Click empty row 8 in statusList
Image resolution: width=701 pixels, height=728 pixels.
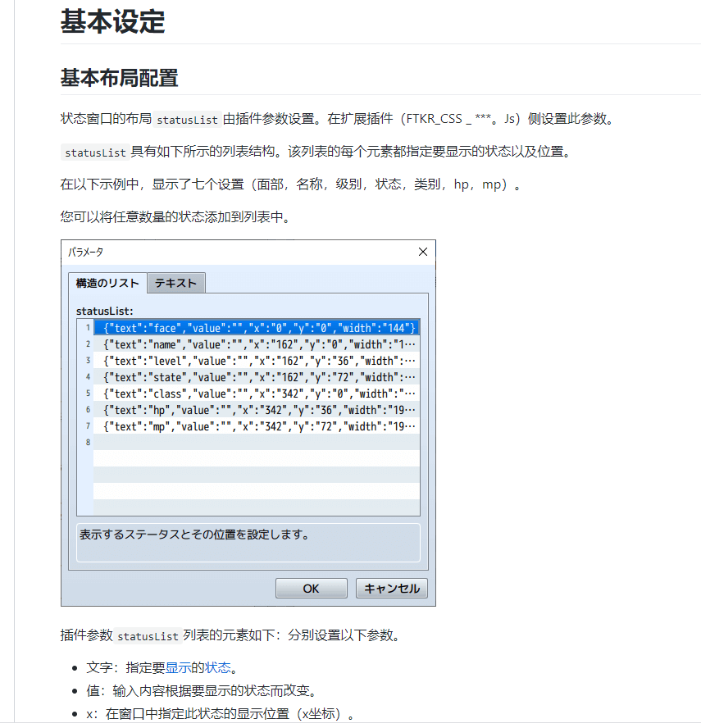pos(257,442)
